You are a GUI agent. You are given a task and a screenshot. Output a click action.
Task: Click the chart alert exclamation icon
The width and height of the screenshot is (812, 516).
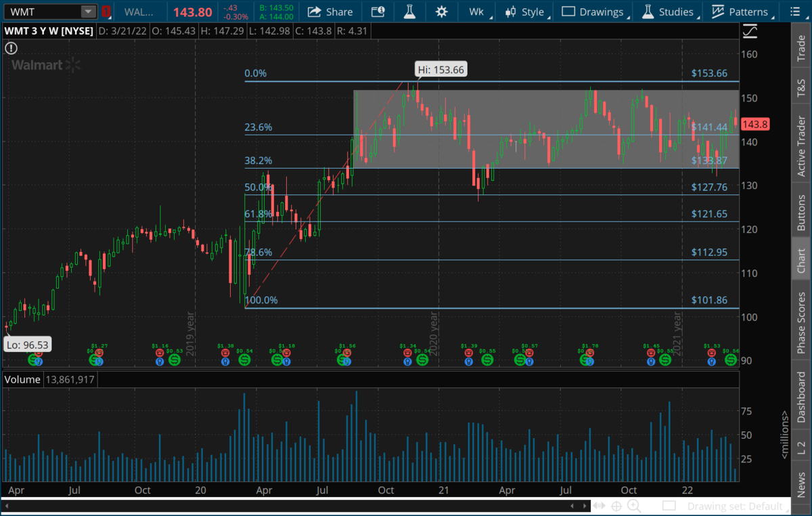coord(12,48)
